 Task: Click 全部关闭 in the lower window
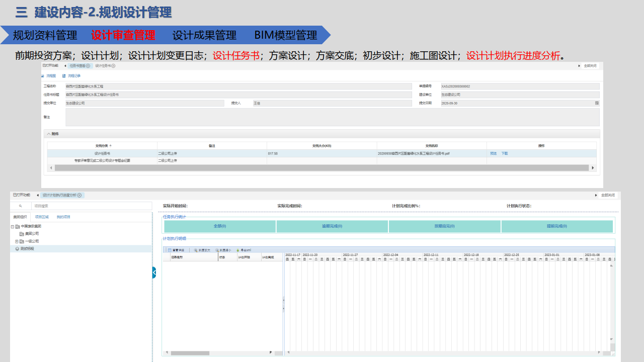click(x=608, y=195)
